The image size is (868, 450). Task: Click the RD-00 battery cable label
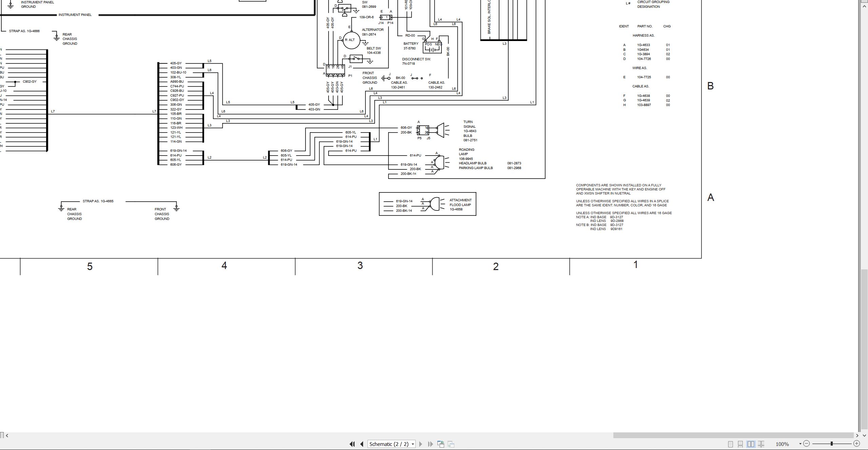coord(410,35)
